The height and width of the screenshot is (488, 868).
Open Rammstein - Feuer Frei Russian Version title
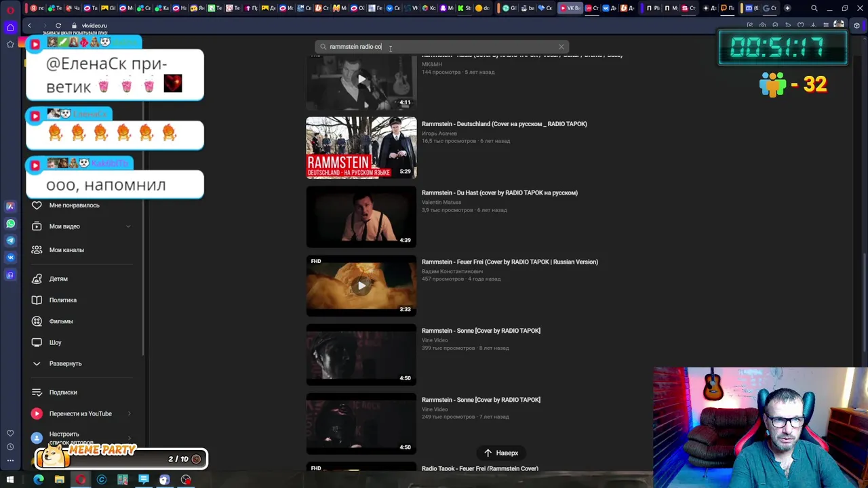[510, 262]
